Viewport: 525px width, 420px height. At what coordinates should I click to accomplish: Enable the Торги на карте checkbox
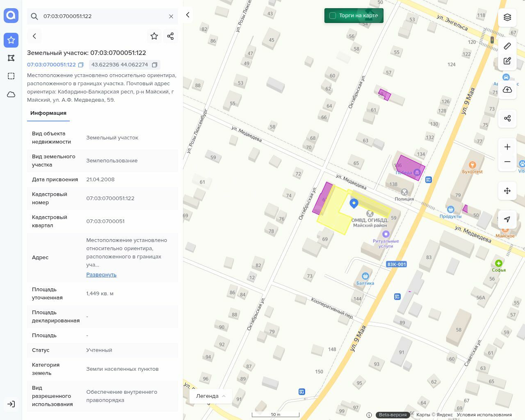coord(333,16)
